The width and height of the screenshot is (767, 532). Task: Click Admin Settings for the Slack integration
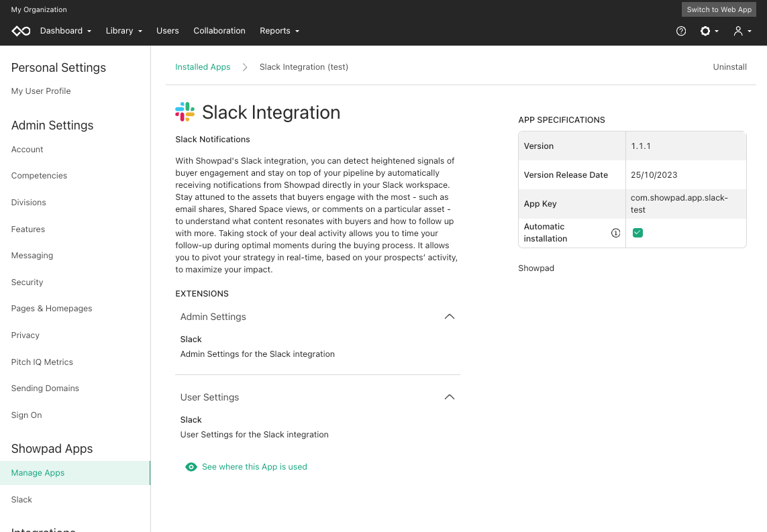(257, 354)
